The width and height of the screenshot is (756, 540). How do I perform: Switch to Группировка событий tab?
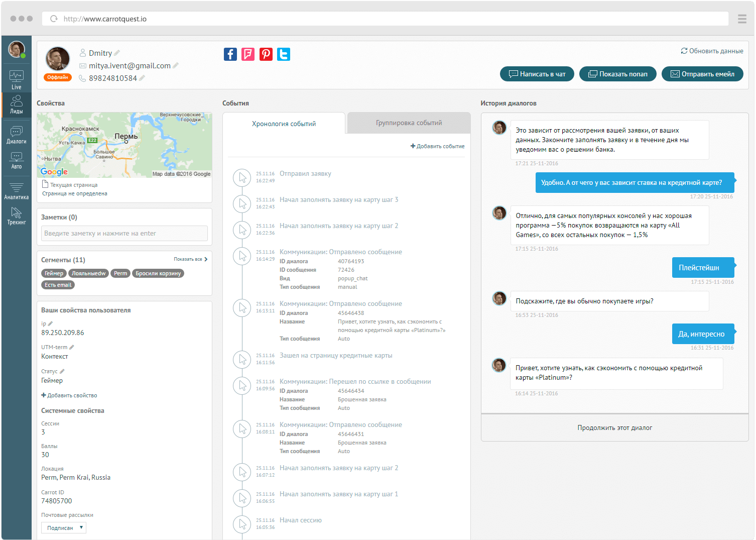pyautogui.click(x=409, y=123)
